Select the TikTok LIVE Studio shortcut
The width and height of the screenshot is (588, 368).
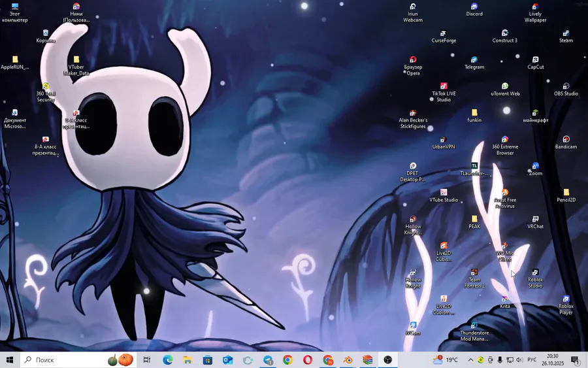pyautogui.click(x=444, y=92)
